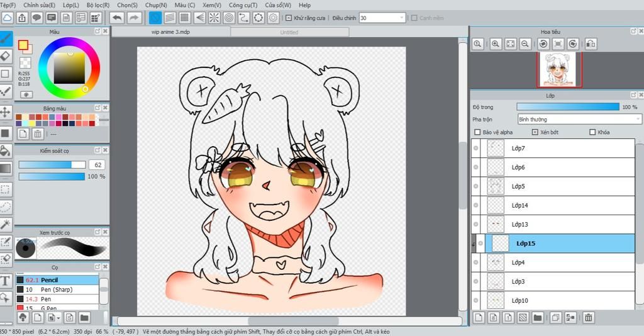Screen dimensions: 644x336
Task: Switch to the wip anime 3.mdp tab
Action: (x=171, y=31)
